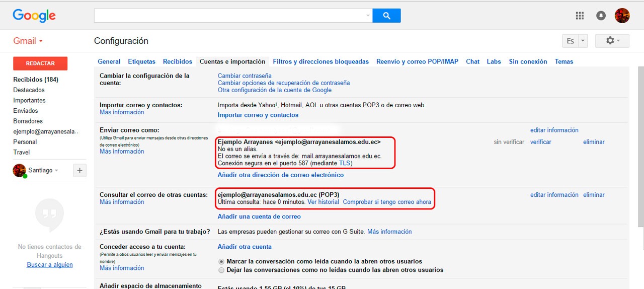The image size is (644, 289).
Task: Click Añadir otra cuenta link
Action: tap(245, 247)
